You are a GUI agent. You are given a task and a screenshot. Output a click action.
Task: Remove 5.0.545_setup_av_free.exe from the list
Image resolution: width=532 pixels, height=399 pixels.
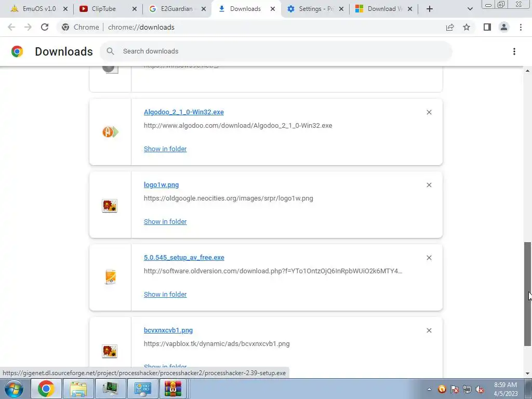(x=429, y=258)
